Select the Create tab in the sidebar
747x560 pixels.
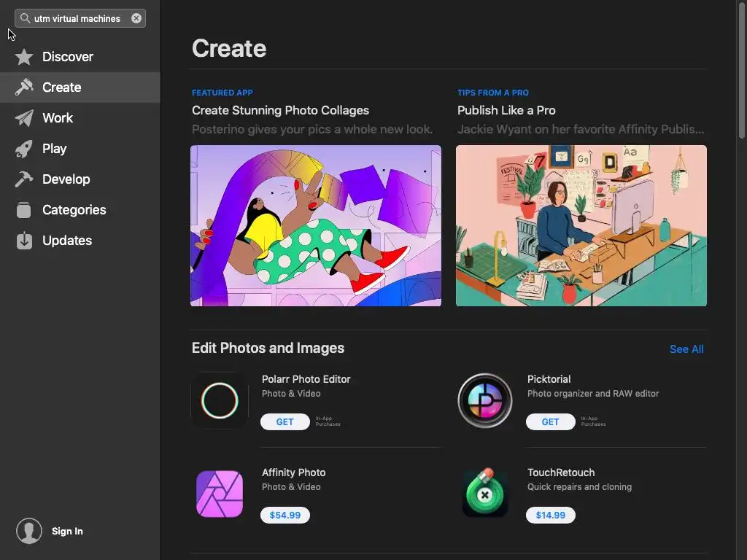click(62, 87)
